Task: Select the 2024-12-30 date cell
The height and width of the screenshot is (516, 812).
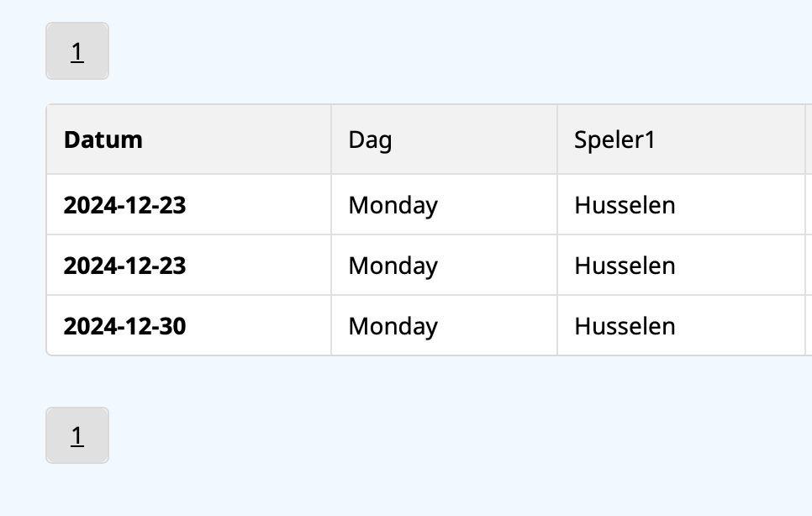Action: 124,326
